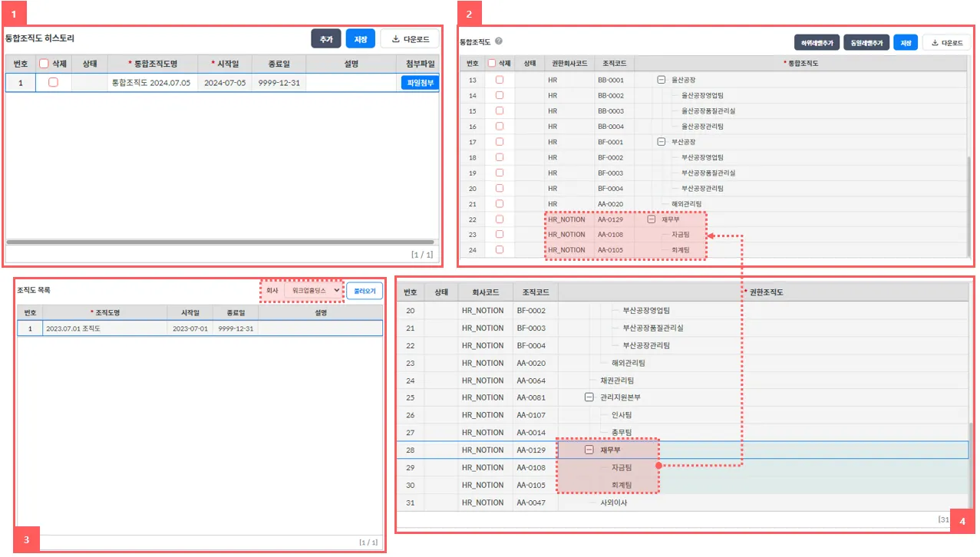Click the 회사코드 header in 권한조직도 grid
980x557 pixels.
[x=485, y=292]
